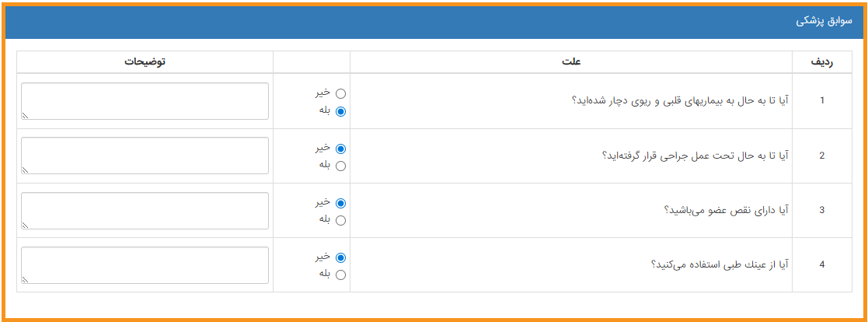Click the ردیف column header

pyautogui.click(x=821, y=62)
